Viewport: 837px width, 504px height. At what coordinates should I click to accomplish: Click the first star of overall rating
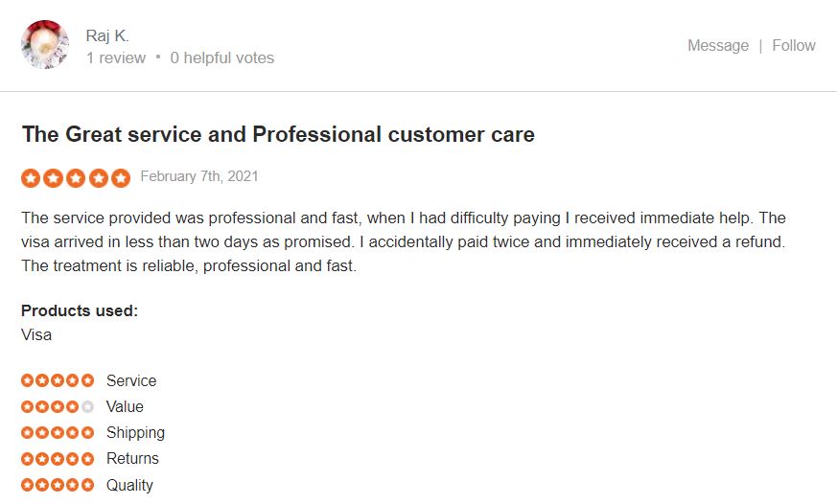pyautogui.click(x=31, y=178)
